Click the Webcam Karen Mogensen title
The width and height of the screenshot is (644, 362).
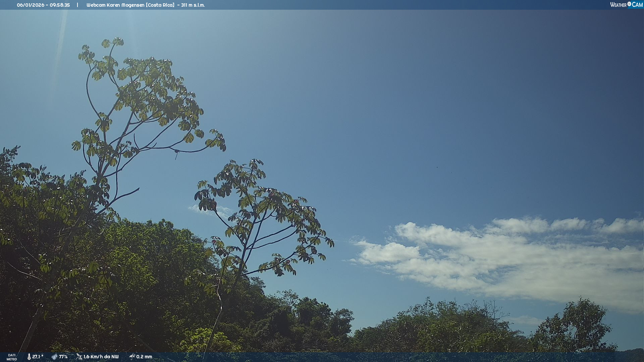point(115,5)
